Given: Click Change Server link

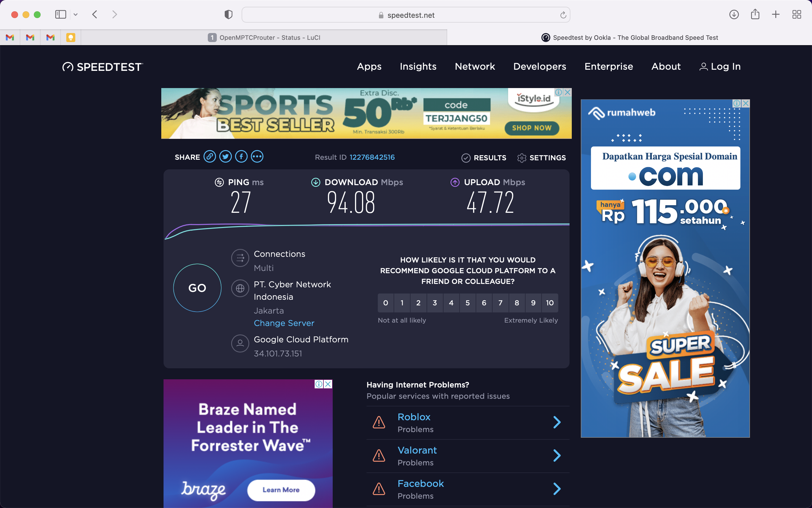Looking at the screenshot, I should tap(284, 323).
